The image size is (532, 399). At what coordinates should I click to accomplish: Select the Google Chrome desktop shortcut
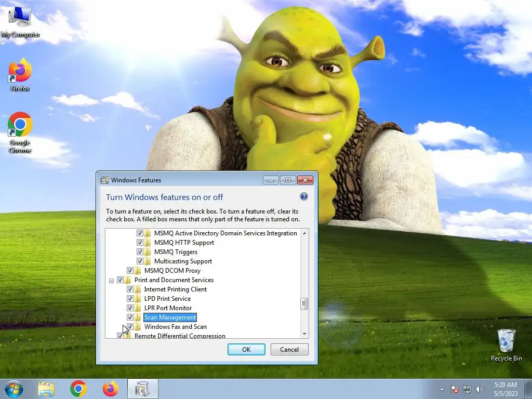pyautogui.click(x=20, y=132)
